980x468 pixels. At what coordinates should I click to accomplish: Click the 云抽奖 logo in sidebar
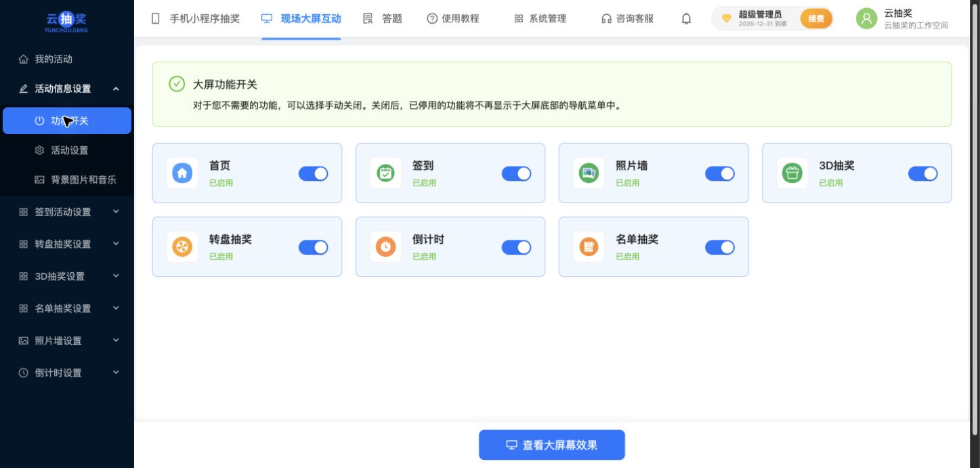point(66,22)
